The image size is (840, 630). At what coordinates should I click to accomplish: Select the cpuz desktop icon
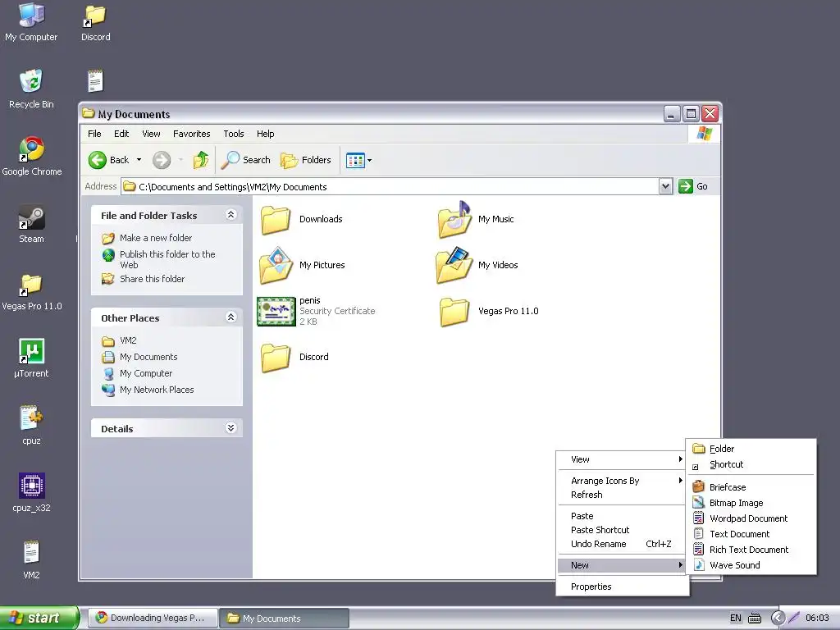pos(31,426)
